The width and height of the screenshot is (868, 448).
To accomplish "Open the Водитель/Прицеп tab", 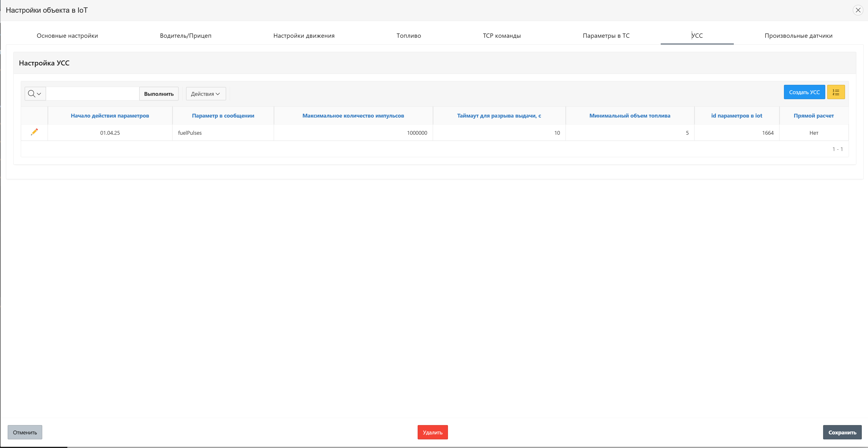I will tap(186, 36).
